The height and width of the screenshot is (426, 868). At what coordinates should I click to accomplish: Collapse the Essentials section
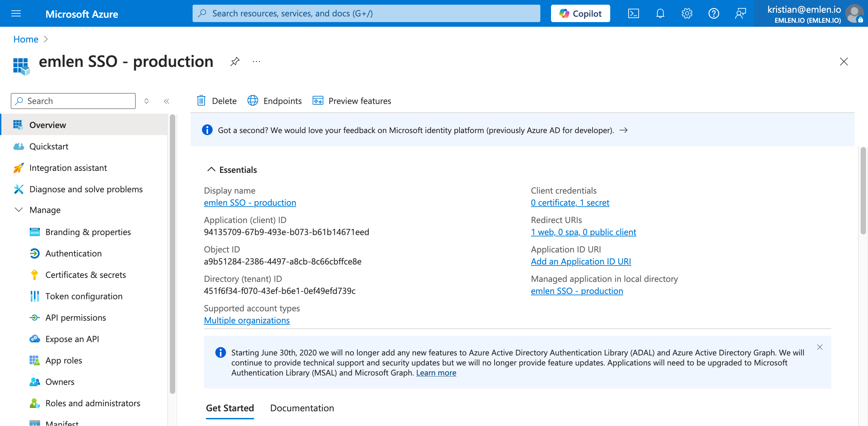[211, 170]
